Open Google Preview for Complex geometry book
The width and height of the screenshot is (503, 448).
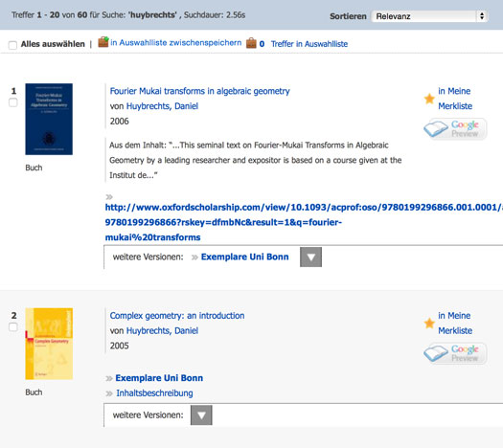pyautogui.click(x=455, y=353)
